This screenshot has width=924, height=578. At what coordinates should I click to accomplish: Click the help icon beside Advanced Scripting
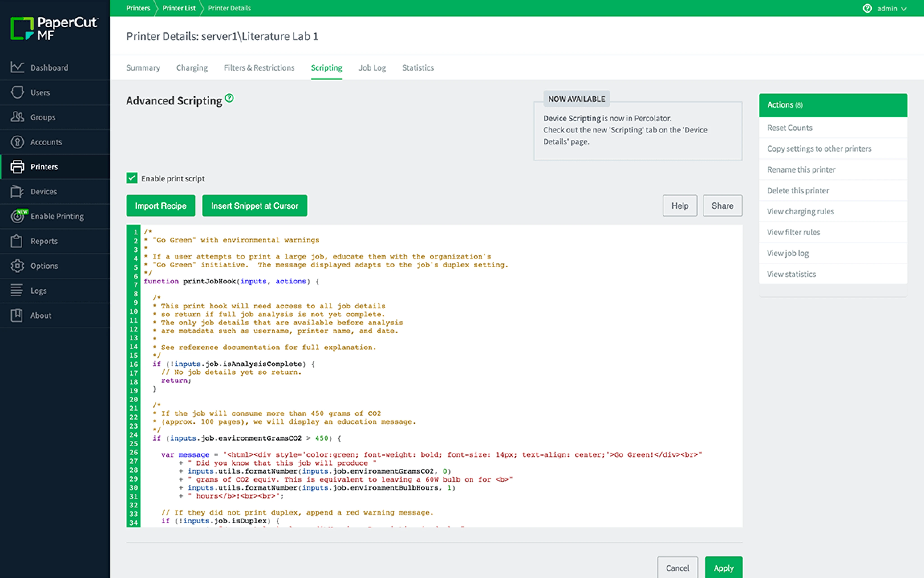(229, 98)
